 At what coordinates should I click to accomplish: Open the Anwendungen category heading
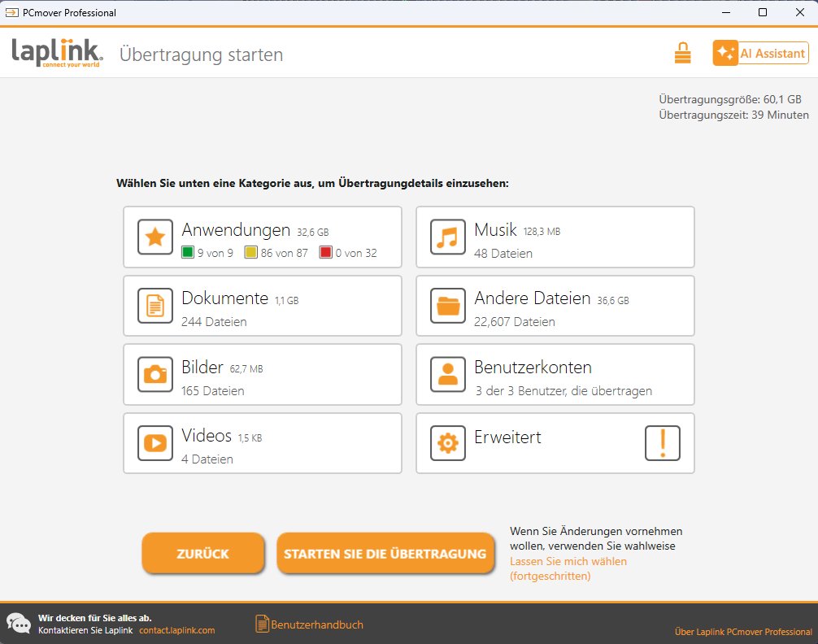pos(236,229)
